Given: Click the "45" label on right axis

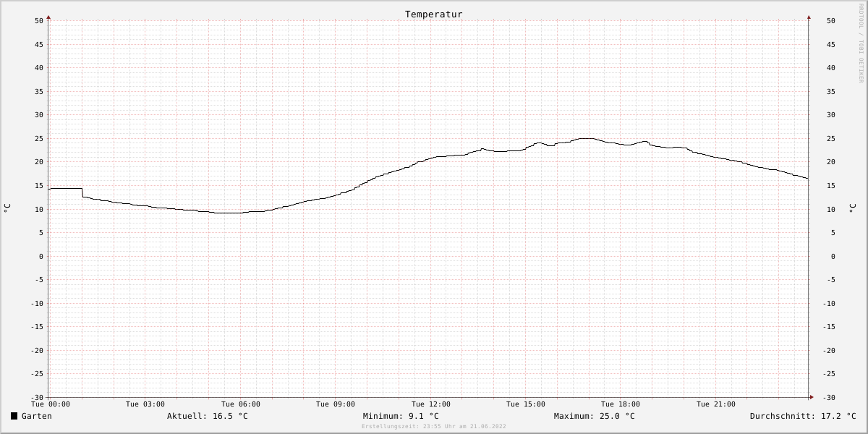Looking at the screenshot, I should tap(831, 45).
